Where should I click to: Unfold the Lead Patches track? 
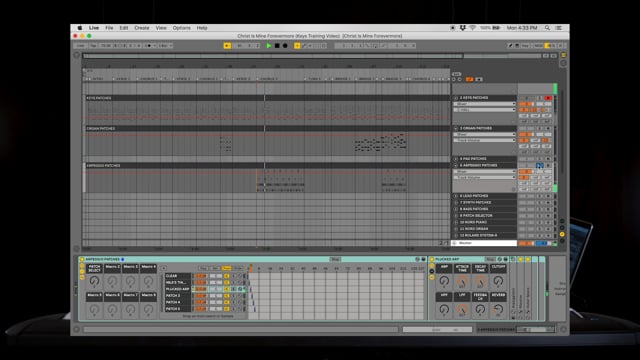[x=456, y=196]
